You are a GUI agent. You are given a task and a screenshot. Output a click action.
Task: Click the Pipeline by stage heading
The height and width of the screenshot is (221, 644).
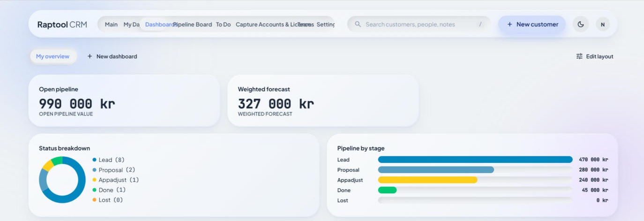pos(361,148)
